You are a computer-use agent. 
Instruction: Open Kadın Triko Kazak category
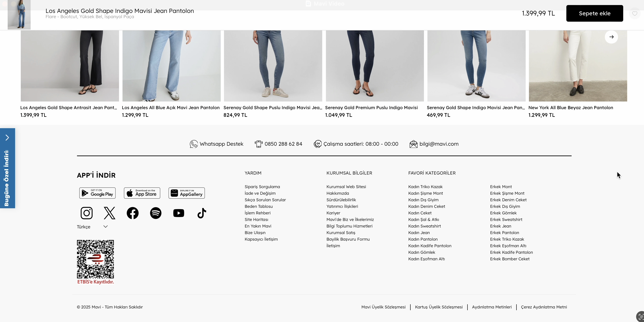click(x=425, y=187)
